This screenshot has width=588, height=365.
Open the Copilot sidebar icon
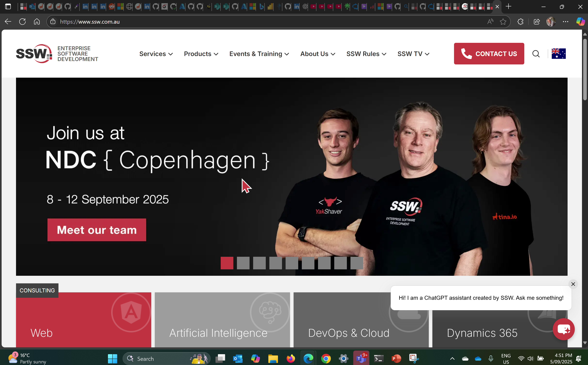point(581,22)
